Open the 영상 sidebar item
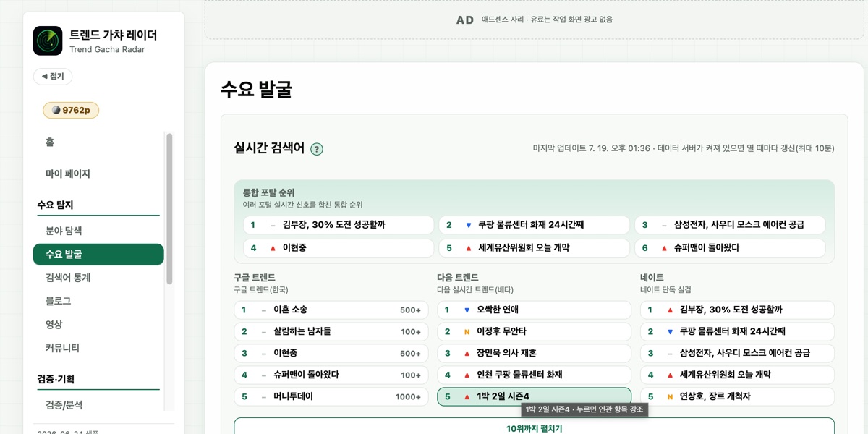This screenshot has height=434, width=868. 98,324
